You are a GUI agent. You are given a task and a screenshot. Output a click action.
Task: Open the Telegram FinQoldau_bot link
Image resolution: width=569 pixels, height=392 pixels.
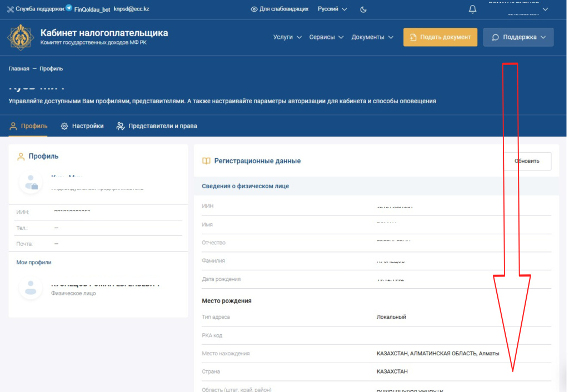(92, 9)
